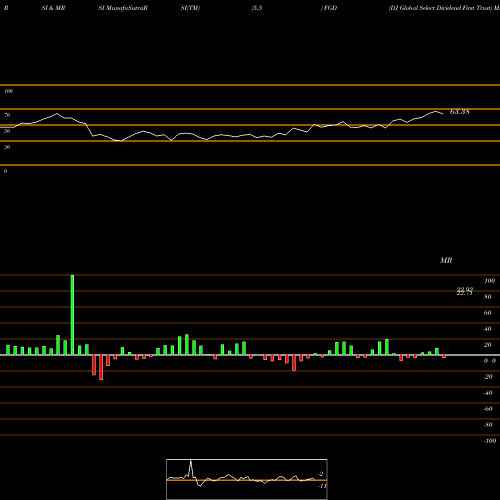
Task: Select the longest red histogram bar
Action: coord(101,367)
